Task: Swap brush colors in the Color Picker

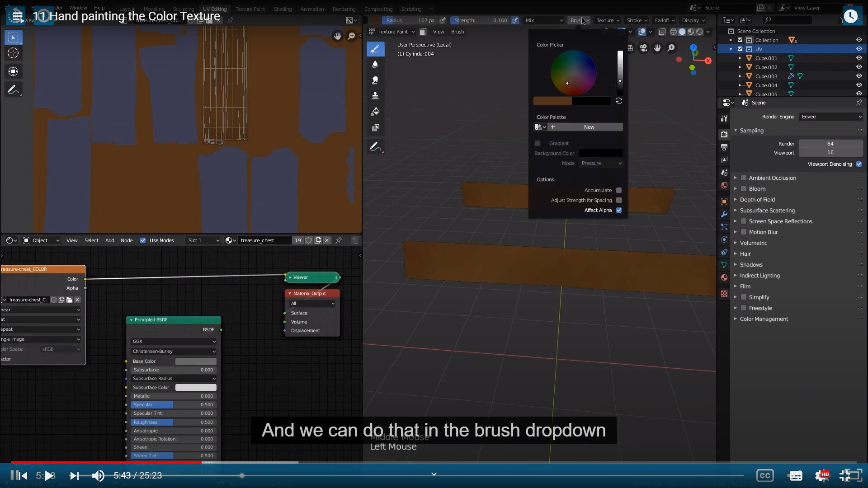Action: (x=619, y=101)
